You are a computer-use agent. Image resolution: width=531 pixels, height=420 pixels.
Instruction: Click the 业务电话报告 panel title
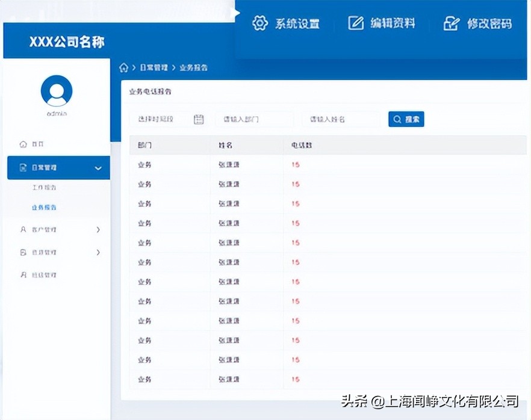tap(150, 91)
